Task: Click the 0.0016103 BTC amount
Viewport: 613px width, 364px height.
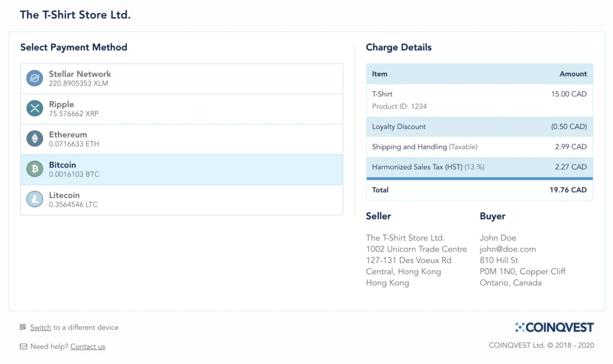Action: coord(74,174)
